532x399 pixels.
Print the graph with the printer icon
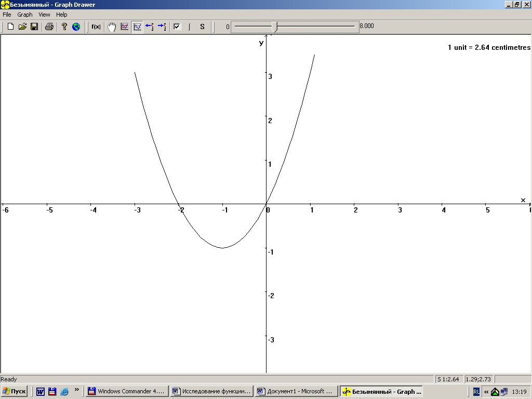(49, 26)
